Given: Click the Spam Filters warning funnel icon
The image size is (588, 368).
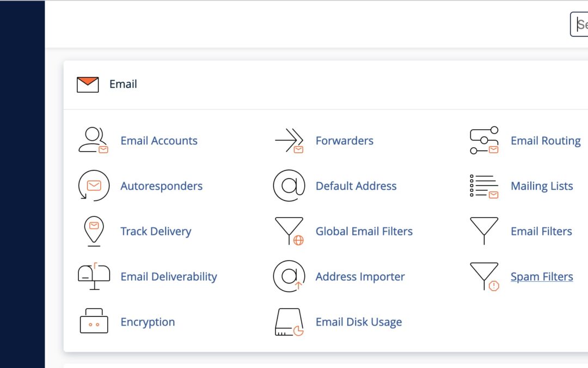Looking at the screenshot, I should coord(483,276).
